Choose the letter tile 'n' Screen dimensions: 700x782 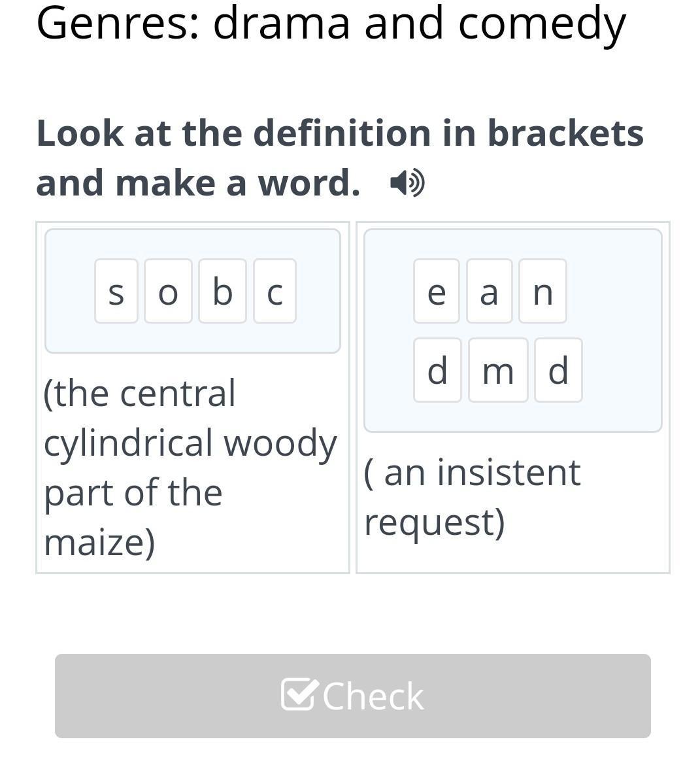click(542, 292)
